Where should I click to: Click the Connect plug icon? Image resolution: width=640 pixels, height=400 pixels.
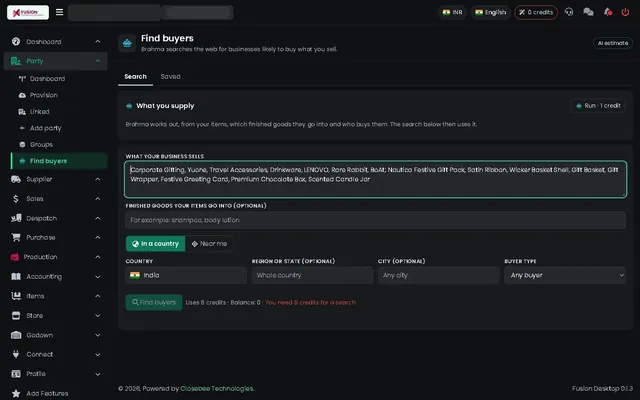pos(16,354)
